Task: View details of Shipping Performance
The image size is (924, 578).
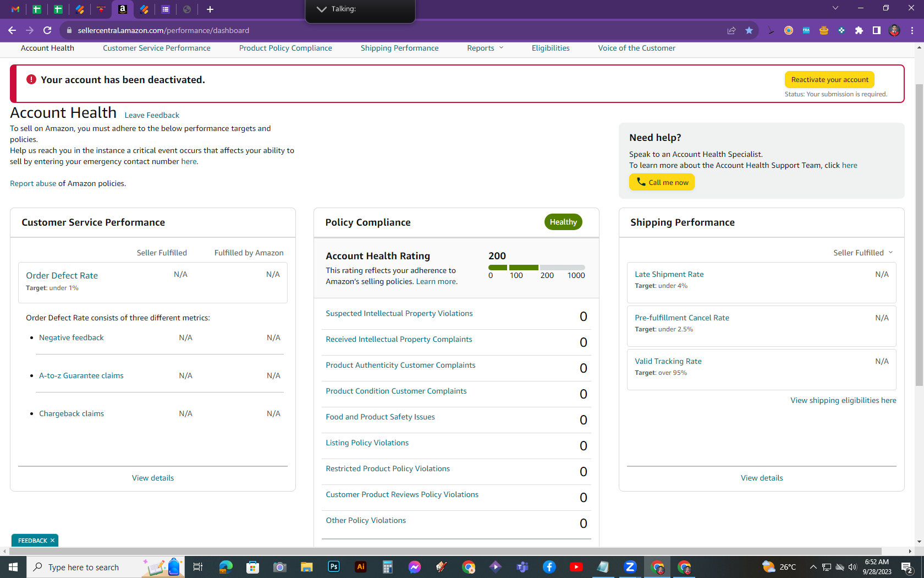Action: point(762,478)
